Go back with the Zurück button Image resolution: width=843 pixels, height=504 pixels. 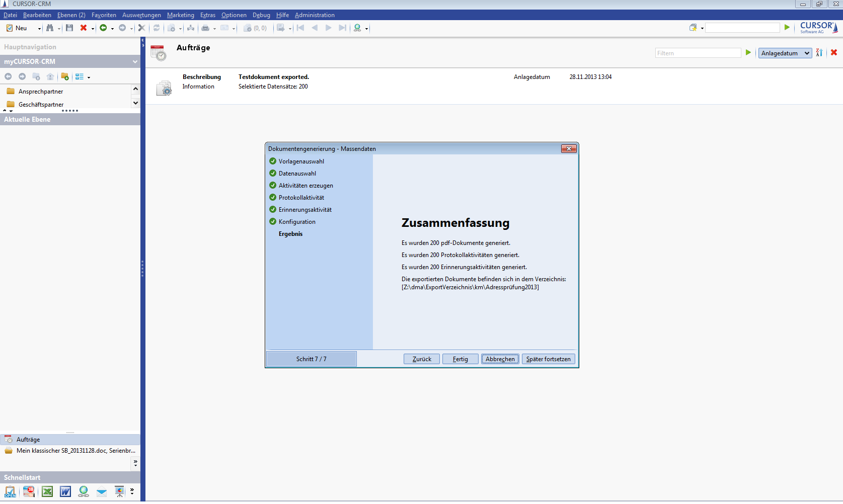coord(422,359)
